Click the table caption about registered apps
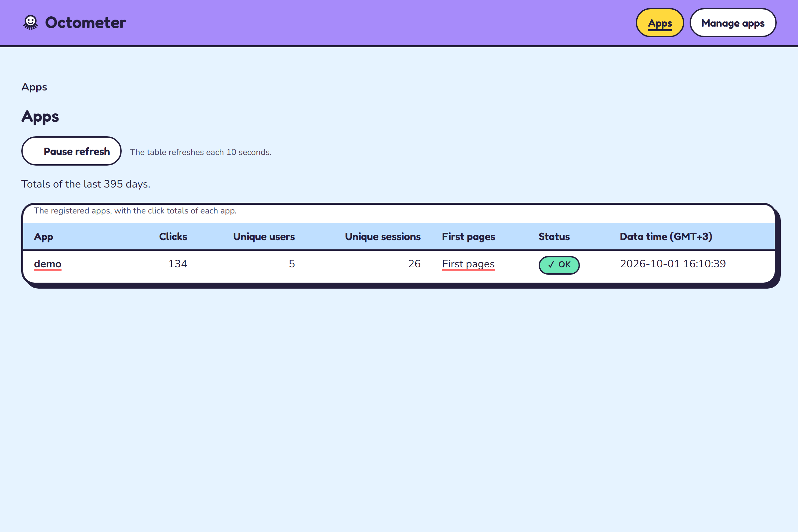Image resolution: width=798 pixels, height=532 pixels. [x=135, y=211]
